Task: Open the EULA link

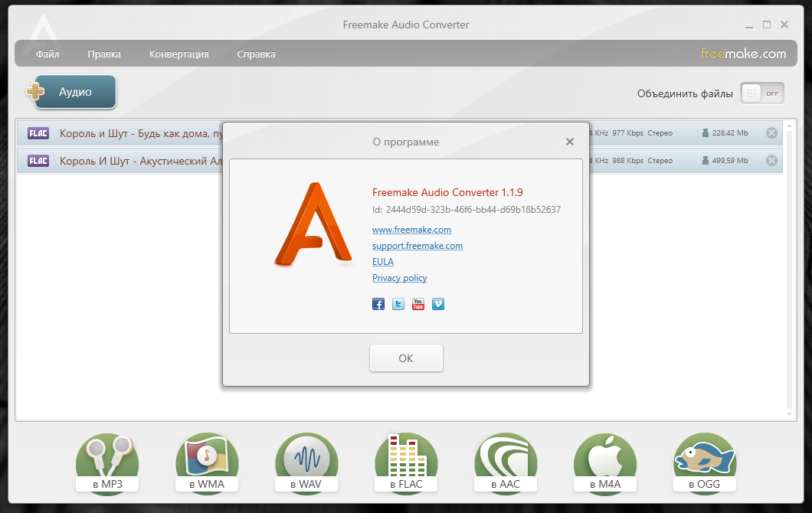Action: click(x=383, y=261)
